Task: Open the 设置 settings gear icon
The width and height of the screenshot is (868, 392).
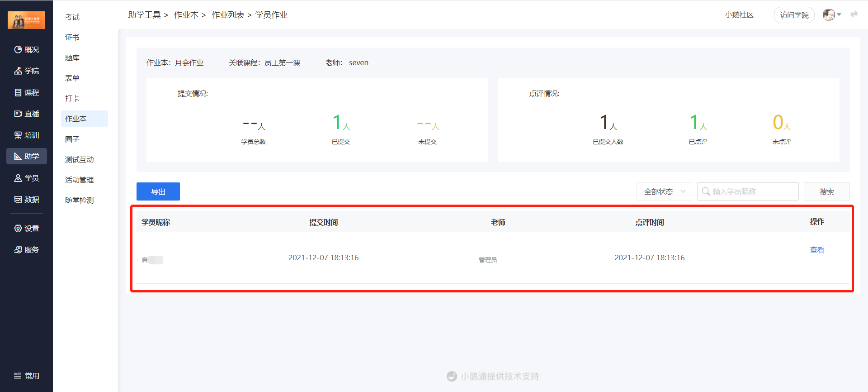Action: 18,229
